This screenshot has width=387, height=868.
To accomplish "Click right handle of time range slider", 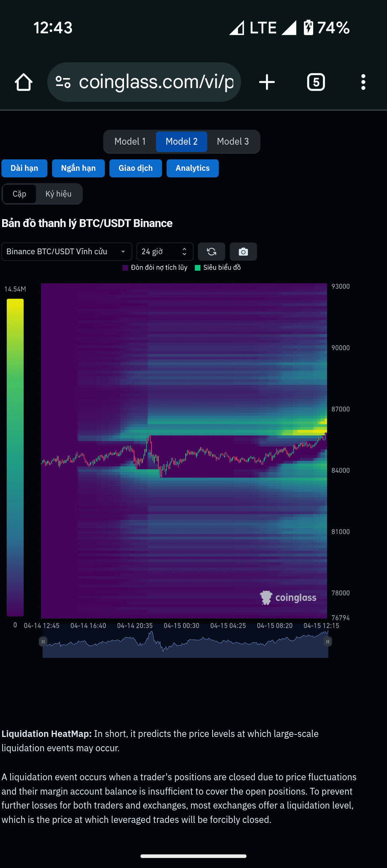I will click(328, 641).
